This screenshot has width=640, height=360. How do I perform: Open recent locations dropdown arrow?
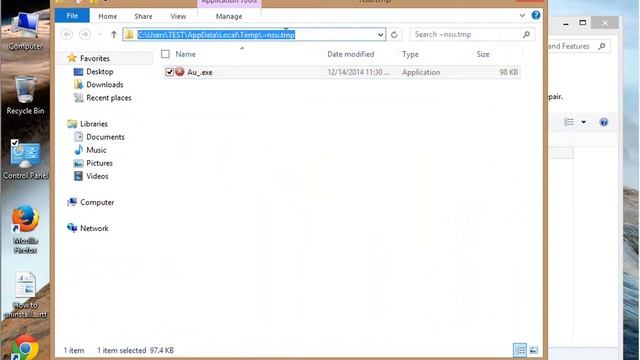[x=100, y=35]
